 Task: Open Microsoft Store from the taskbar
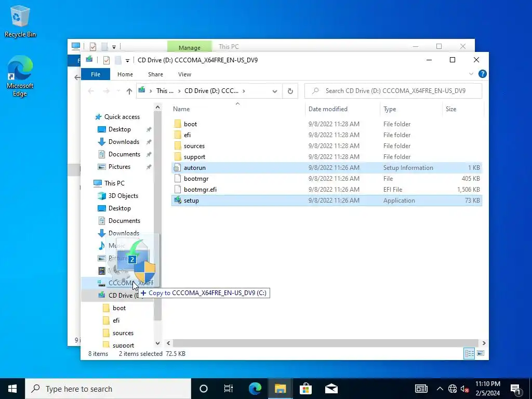[305, 389]
